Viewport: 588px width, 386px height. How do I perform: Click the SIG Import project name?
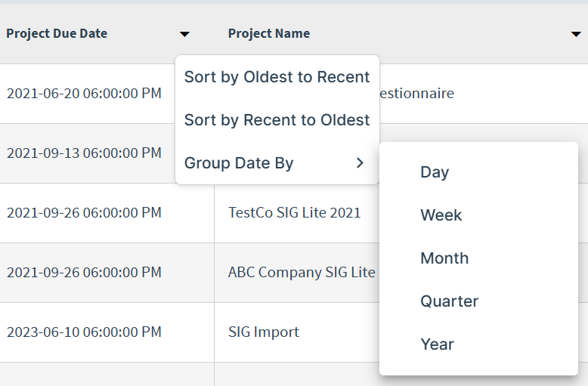(x=263, y=332)
